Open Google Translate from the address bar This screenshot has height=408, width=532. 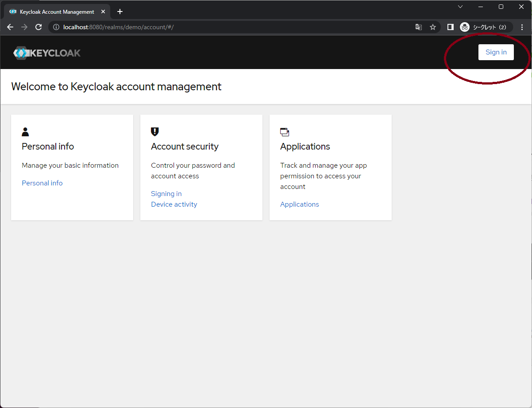(419, 27)
